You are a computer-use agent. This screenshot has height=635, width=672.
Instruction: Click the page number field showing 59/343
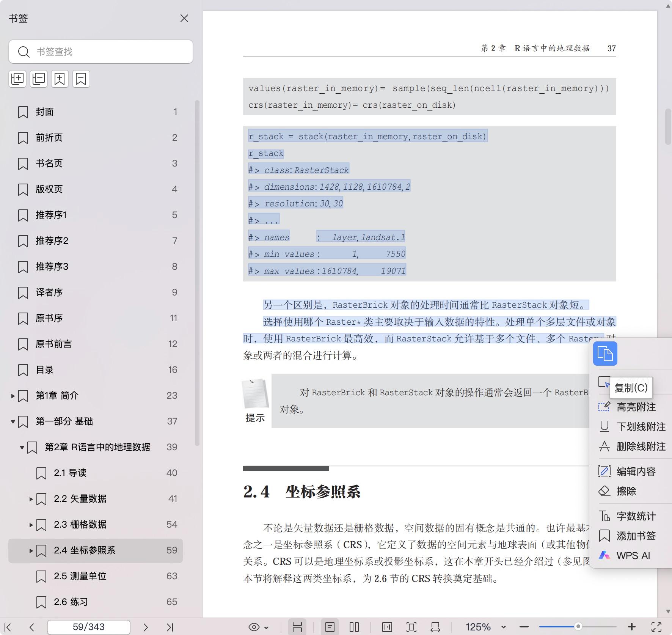coord(88,627)
